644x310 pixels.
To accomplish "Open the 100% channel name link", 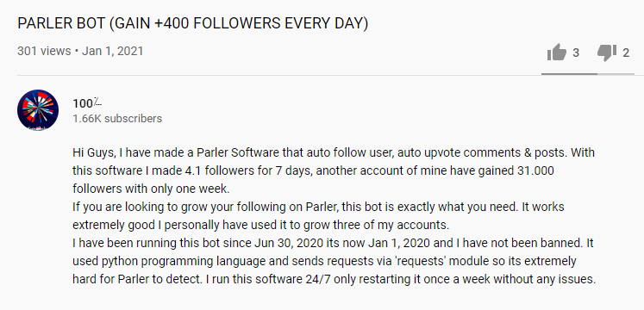I will click(87, 103).
